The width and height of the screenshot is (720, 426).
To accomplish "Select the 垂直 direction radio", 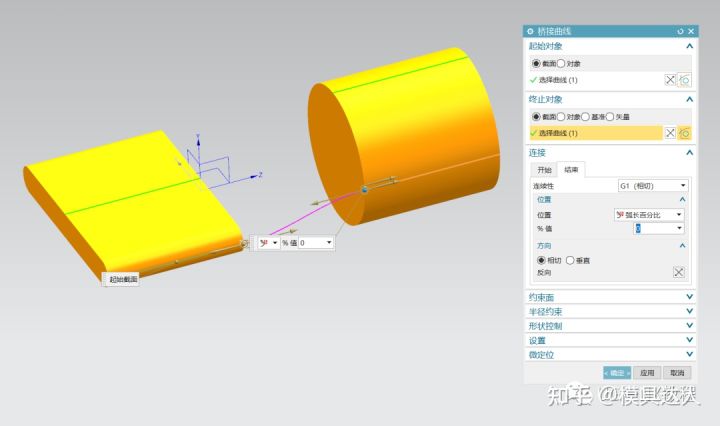I will coord(570,260).
